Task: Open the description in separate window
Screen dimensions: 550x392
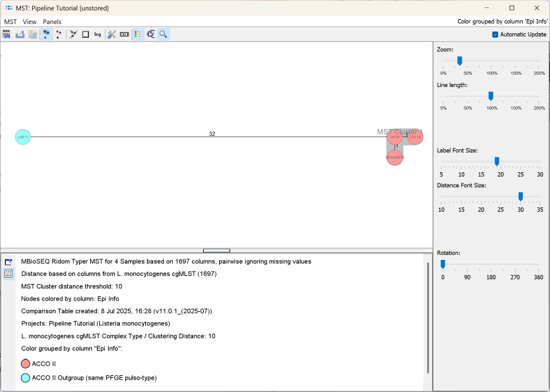Action: click(8, 262)
